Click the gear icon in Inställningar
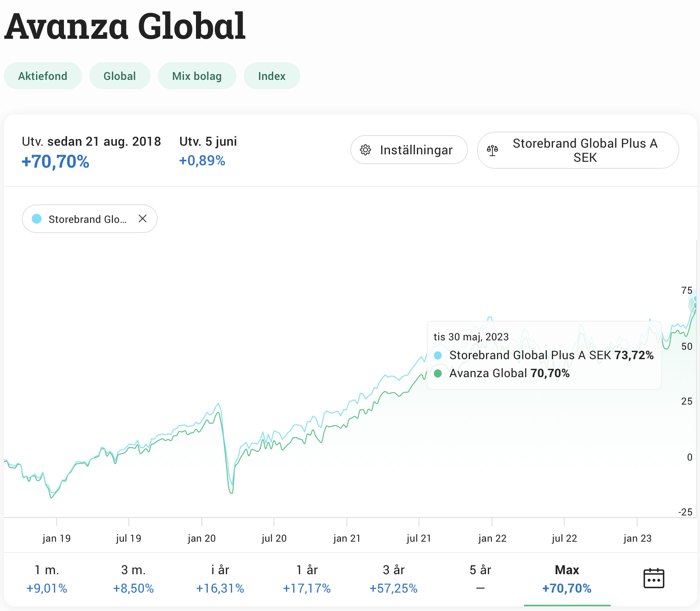This screenshot has width=700, height=611. (365, 150)
